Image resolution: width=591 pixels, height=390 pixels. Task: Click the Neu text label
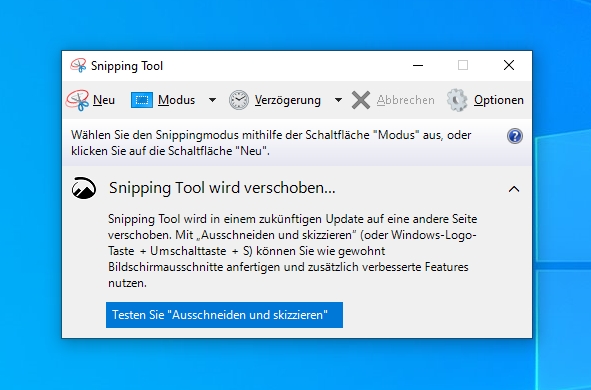pyautogui.click(x=104, y=100)
